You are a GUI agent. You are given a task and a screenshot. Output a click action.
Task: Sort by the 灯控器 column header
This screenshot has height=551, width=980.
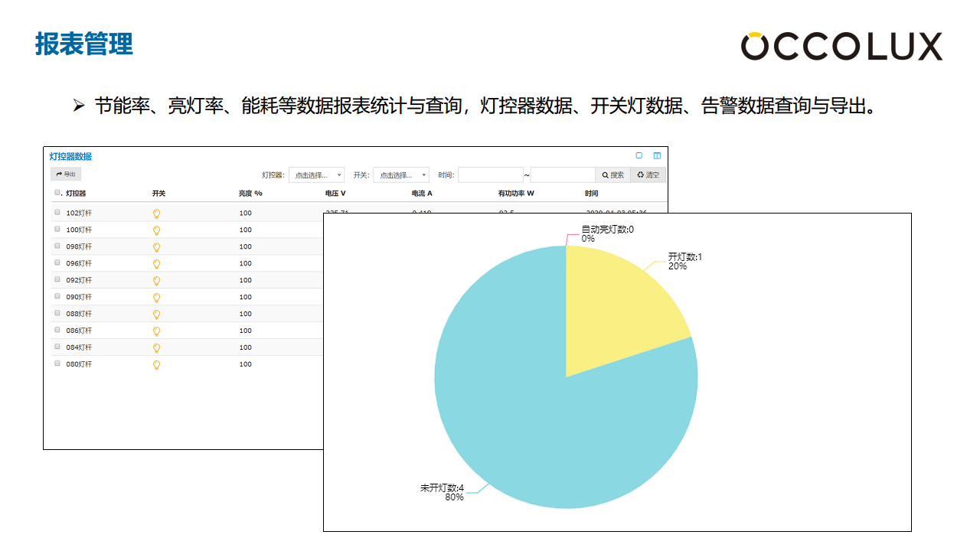tap(76, 194)
